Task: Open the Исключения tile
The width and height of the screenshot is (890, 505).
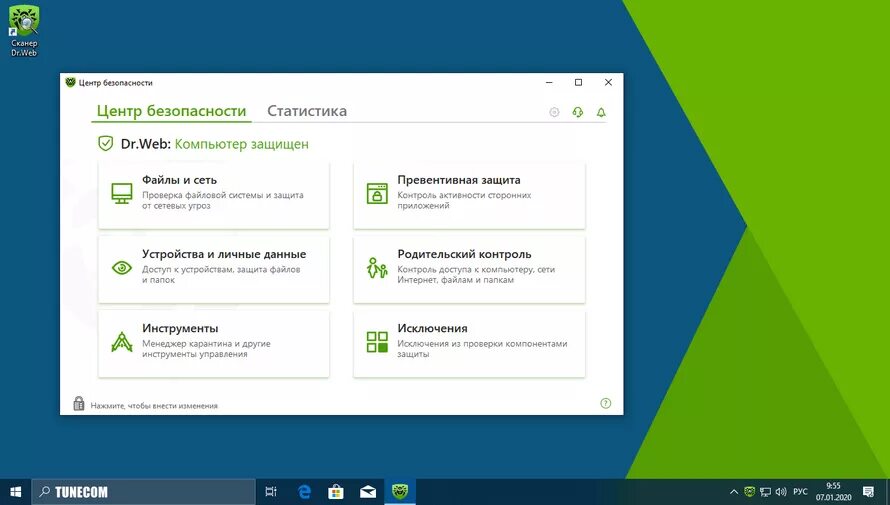Action: coord(469,343)
